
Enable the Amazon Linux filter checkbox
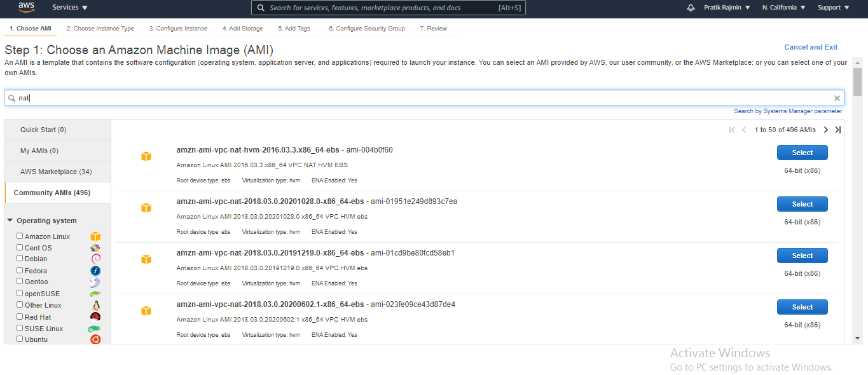[20, 236]
